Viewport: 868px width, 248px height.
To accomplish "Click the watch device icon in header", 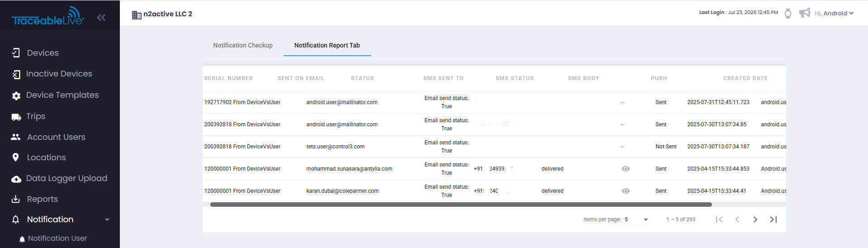I will click(x=788, y=13).
